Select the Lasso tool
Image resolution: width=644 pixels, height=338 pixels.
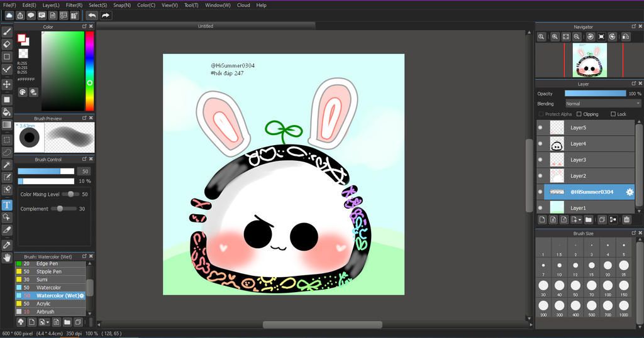click(x=6, y=152)
